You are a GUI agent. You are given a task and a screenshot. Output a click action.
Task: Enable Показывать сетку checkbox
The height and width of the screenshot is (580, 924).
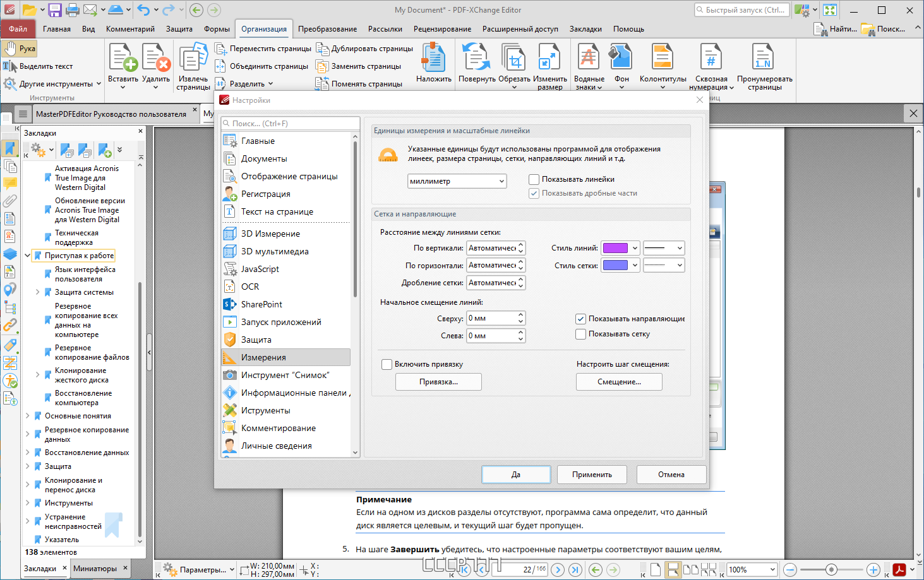click(x=580, y=334)
